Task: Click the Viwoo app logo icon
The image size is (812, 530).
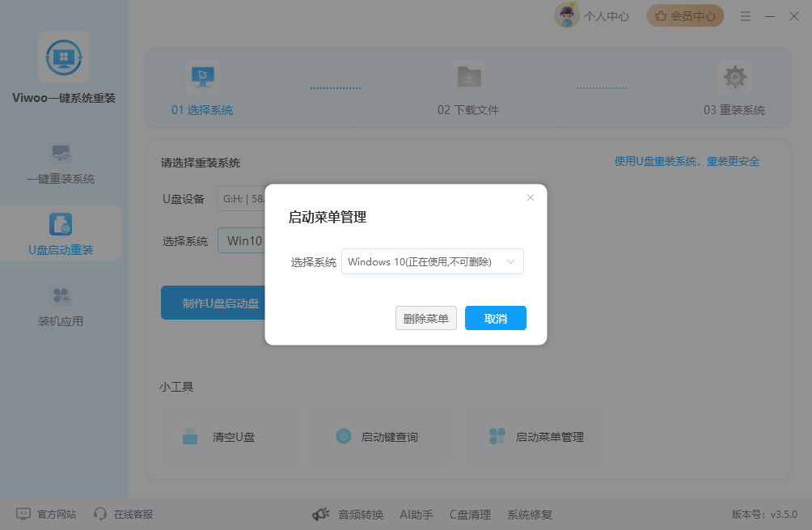Action: [64, 57]
